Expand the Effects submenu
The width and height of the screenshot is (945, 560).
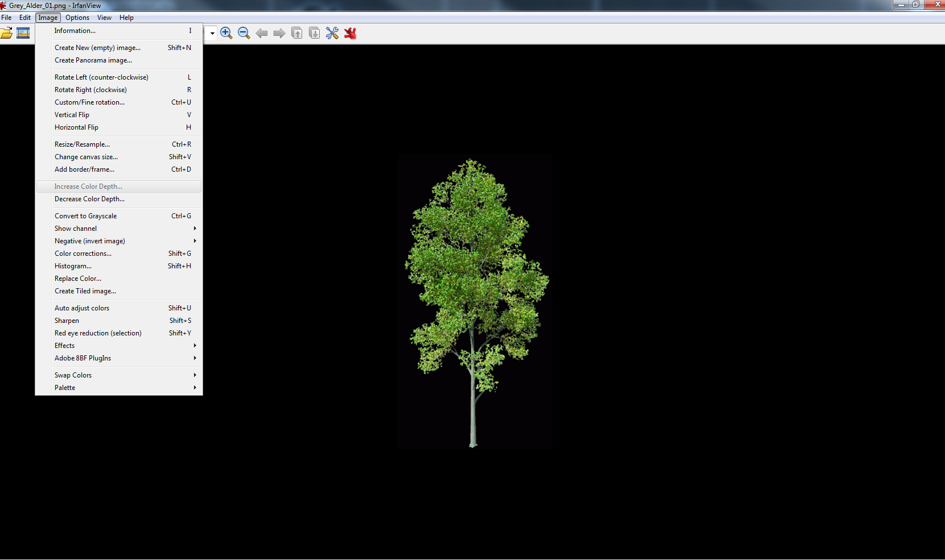119,346
